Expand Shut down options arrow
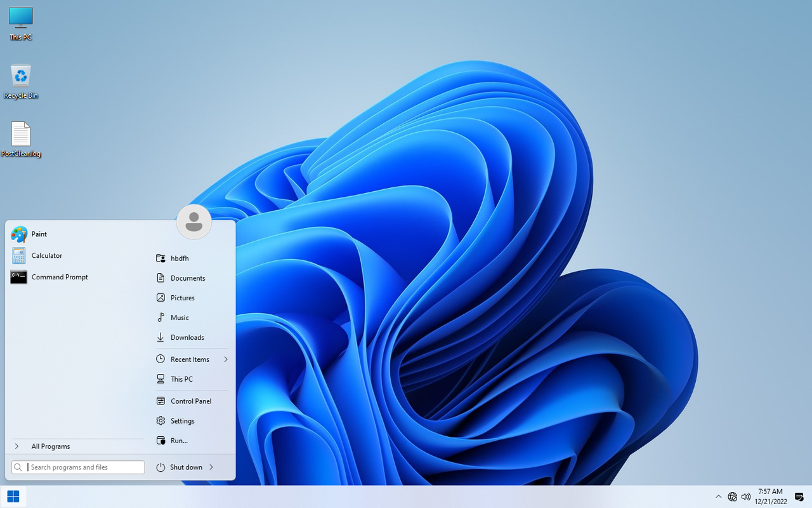The width and height of the screenshot is (812, 508). pyautogui.click(x=211, y=467)
